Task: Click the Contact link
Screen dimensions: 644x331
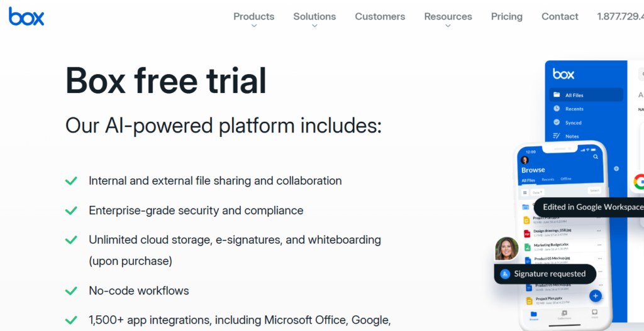Action: [x=560, y=17]
